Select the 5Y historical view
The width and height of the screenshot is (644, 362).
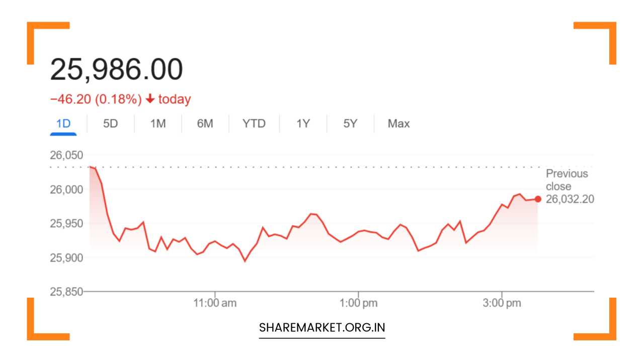coord(350,123)
